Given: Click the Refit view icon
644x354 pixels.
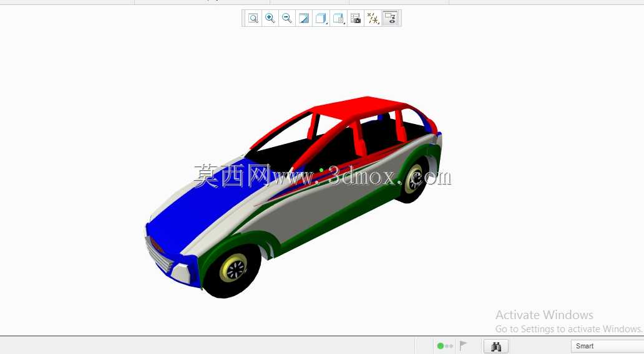Looking at the screenshot, I should (253, 18).
